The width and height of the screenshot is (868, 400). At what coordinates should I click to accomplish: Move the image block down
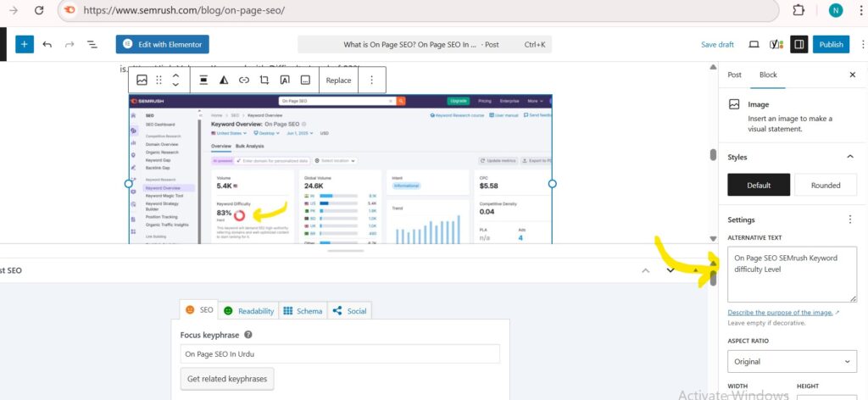(175, 85)
